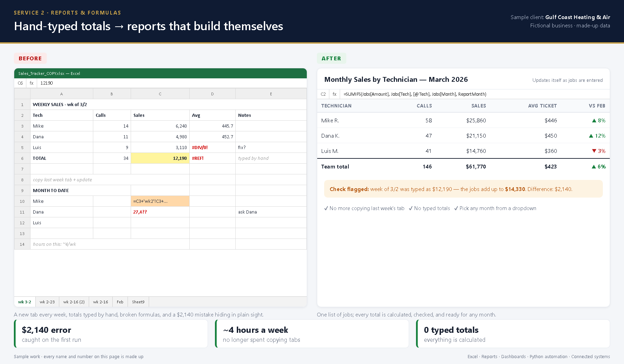Click the 'No typed totals' checkmark item
Screen dimensions: 624x364
429,208
